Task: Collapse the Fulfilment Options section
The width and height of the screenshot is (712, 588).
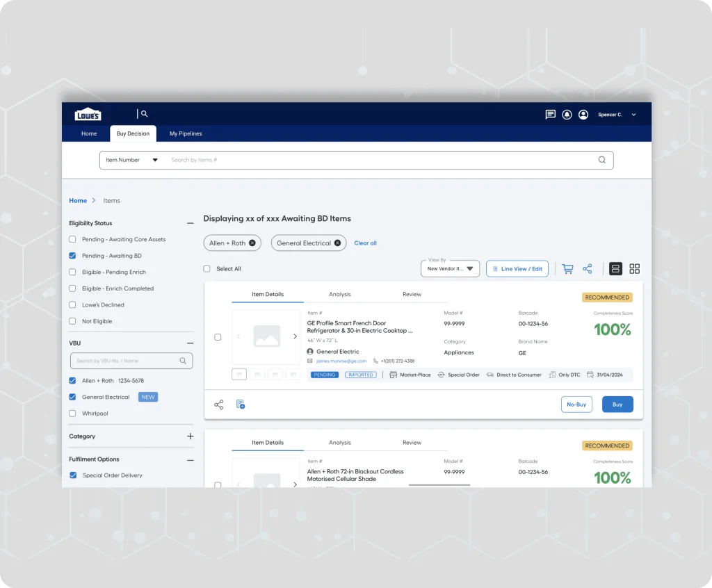Action: (x=191, y=460)
